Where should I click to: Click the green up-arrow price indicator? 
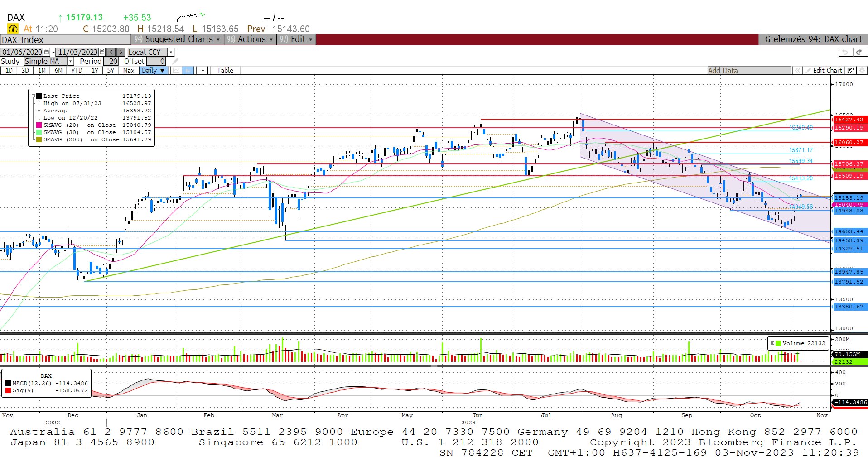click(60, 18)
